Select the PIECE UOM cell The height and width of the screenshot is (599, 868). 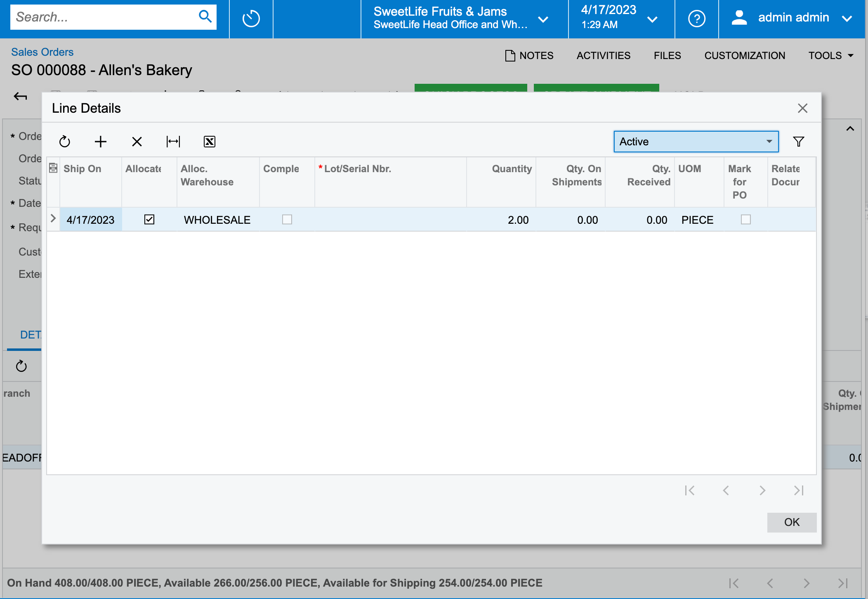pos(699,220)
